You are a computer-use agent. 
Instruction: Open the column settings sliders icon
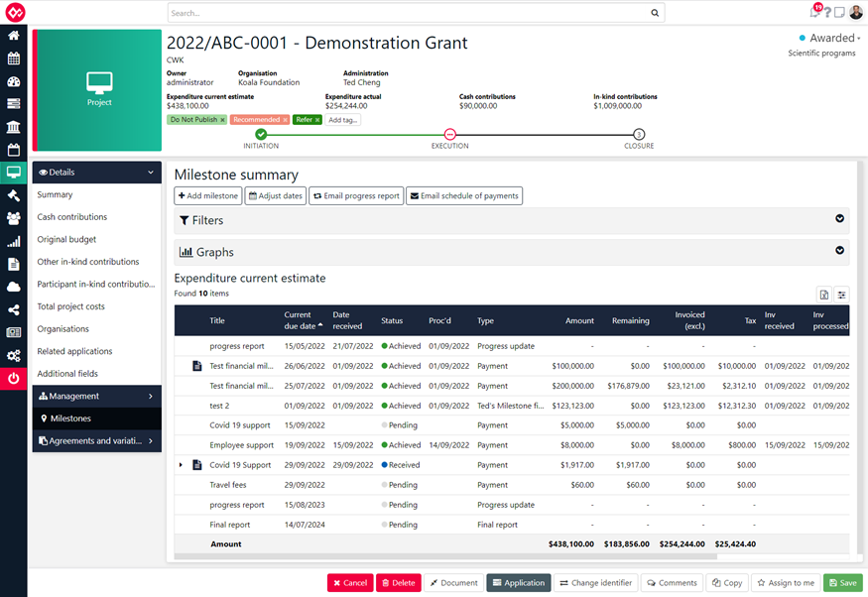[841, 295]
